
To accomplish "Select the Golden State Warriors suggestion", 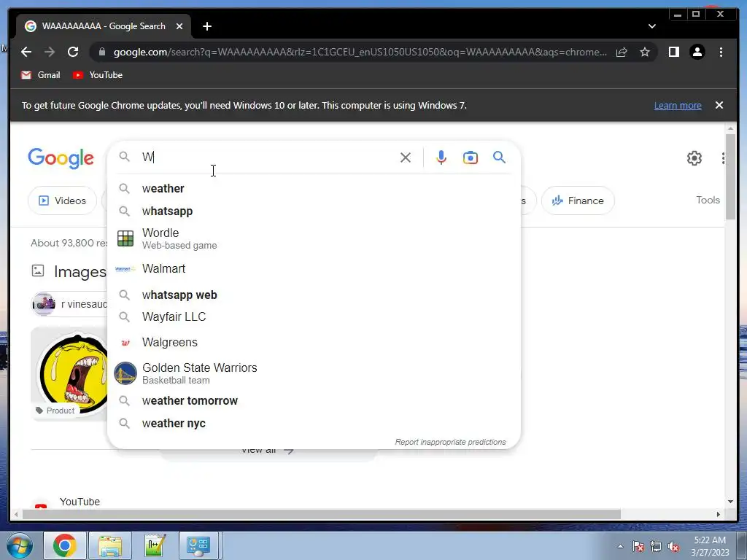I will 314,373.
